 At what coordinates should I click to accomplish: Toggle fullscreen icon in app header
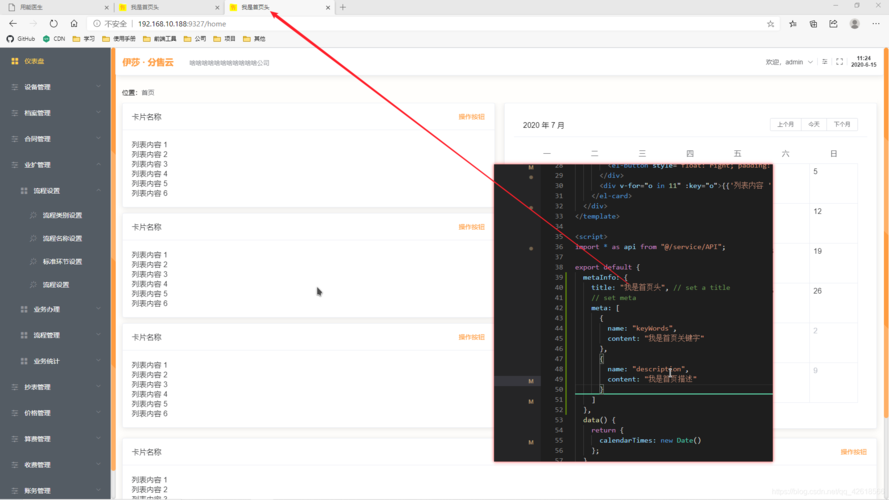[x=840, y=62]
